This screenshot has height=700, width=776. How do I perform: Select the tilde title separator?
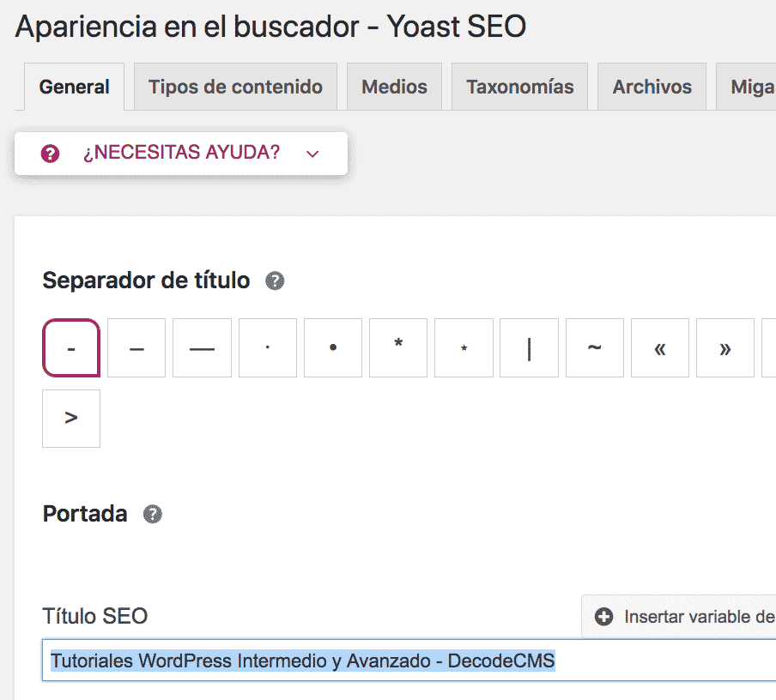point(594,347)
